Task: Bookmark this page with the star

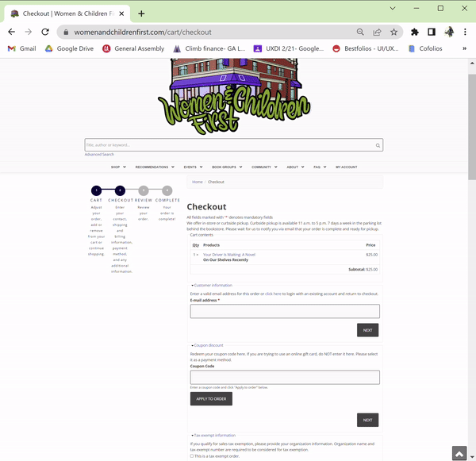Action: click(x=393, y=32)
